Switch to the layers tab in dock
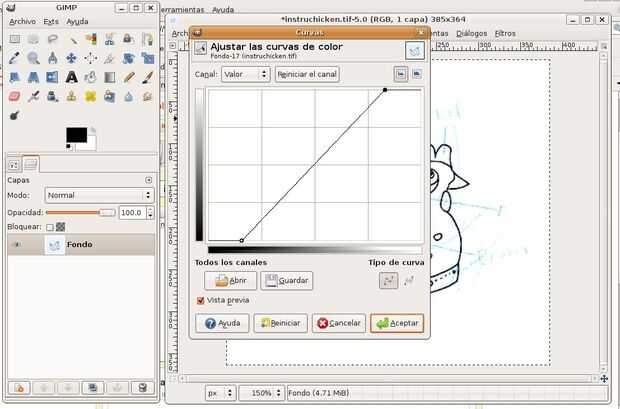Screen dimensions: 620x409 [31, 164]
